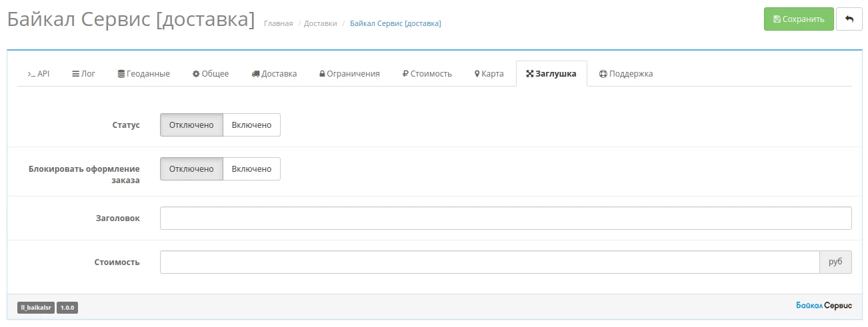
Task: Click the Байкал Сервис footer logo
Action: [x=824, y=305]
